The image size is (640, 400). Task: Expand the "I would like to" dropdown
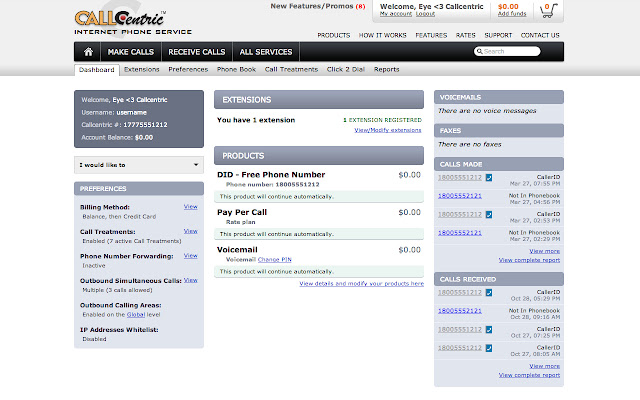[x=139, y=165]
